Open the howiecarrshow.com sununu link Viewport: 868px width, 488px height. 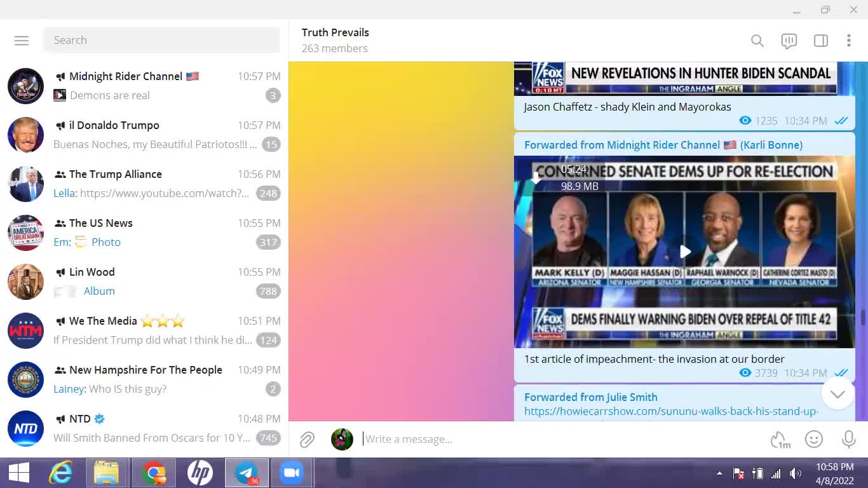pos(671,412)
